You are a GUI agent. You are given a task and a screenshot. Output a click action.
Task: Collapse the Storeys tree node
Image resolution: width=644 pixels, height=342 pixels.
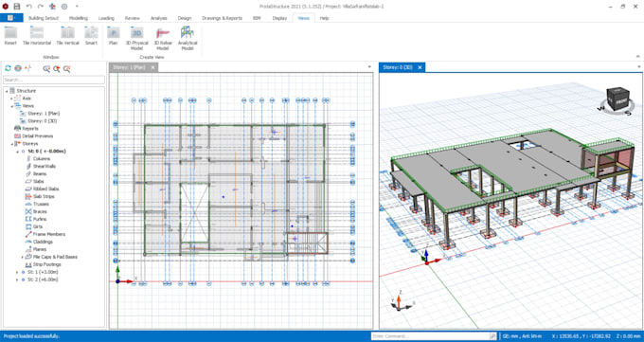12,144
